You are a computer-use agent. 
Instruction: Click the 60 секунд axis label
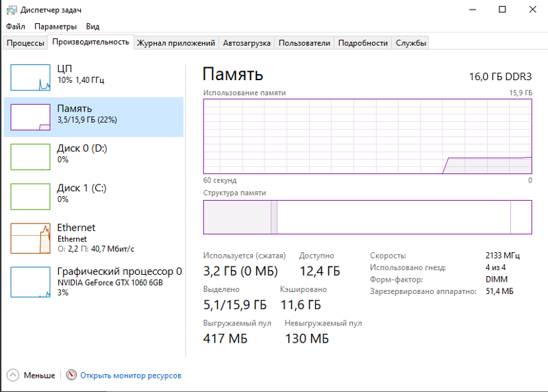pos(220,180)
